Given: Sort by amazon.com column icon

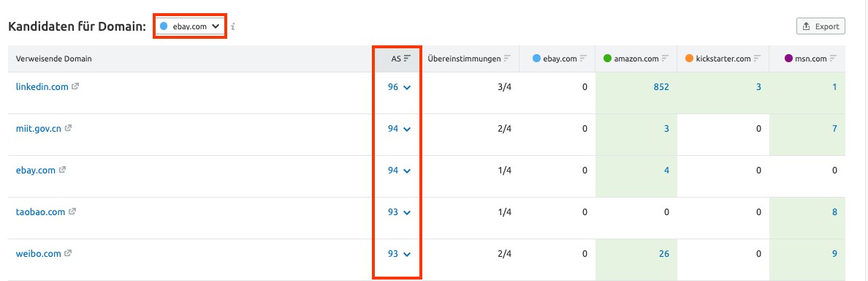Looking at the screenshot, I should pos(666,59).
